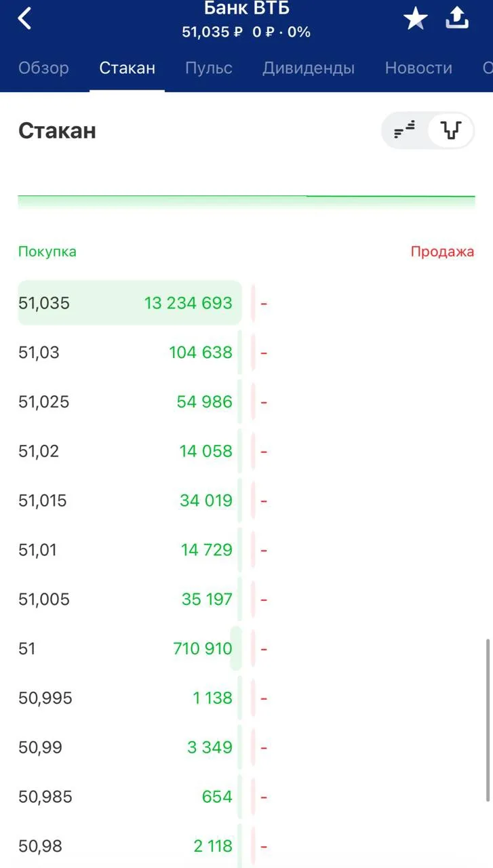Open the Обзор tab
Viewport: 493px width, 868px height.
click(43, 68)
